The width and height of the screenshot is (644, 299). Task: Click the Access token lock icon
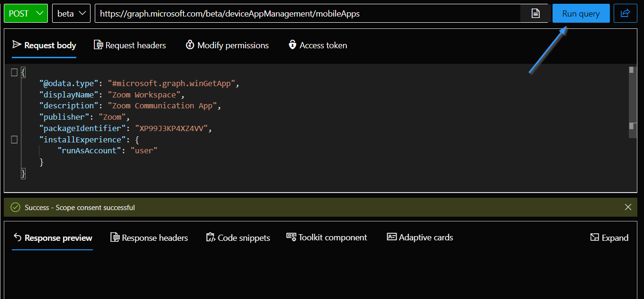pyautogui.click(x=292, y=45)
